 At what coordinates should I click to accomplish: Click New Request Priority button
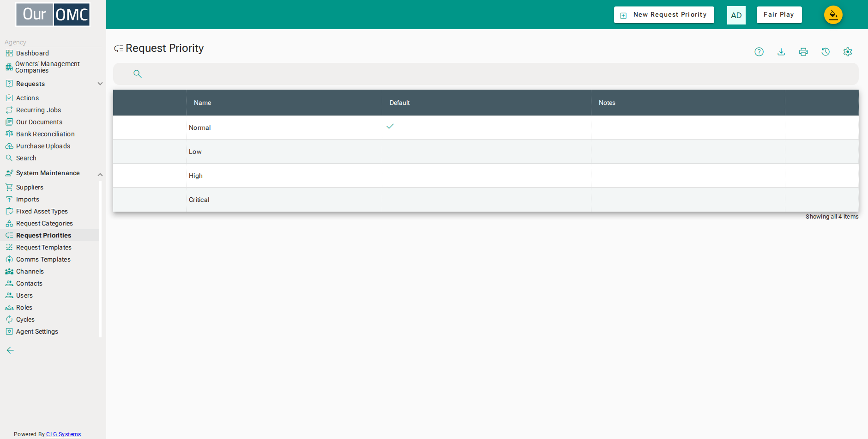tap(664, 15)
